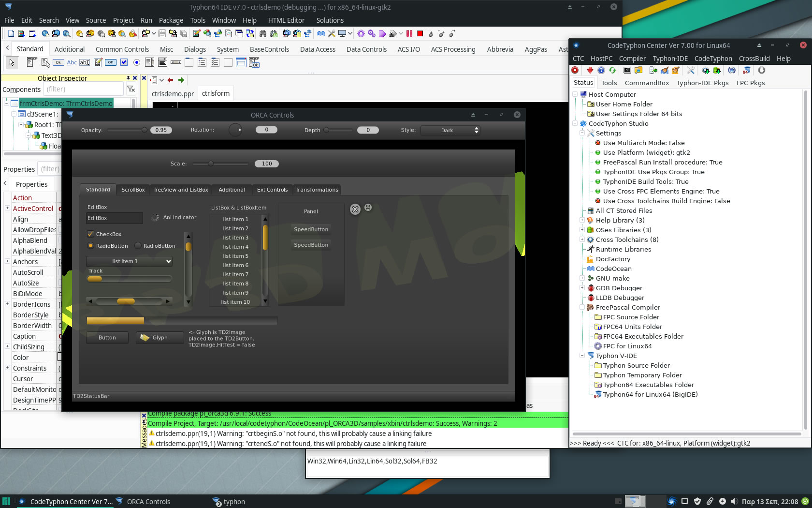
Task: Click the Depth slider handle
Action: [x=326, y=130]
